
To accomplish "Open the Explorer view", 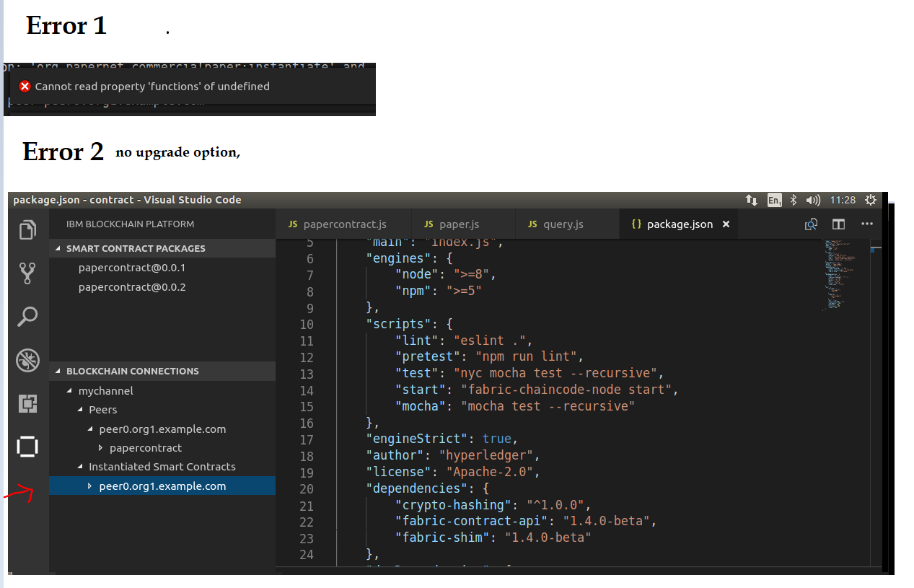I will pyautogui.click(x=27, y=229).
